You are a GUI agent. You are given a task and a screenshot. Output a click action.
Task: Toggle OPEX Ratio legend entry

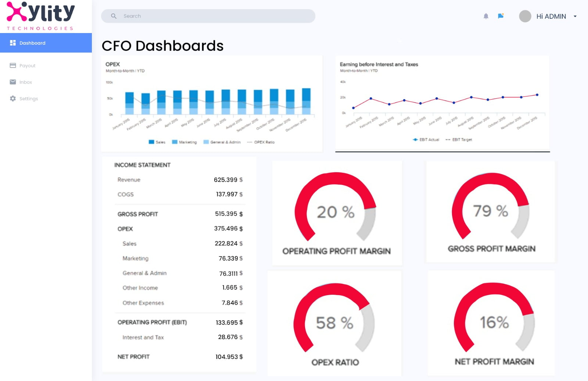[261, 142]
